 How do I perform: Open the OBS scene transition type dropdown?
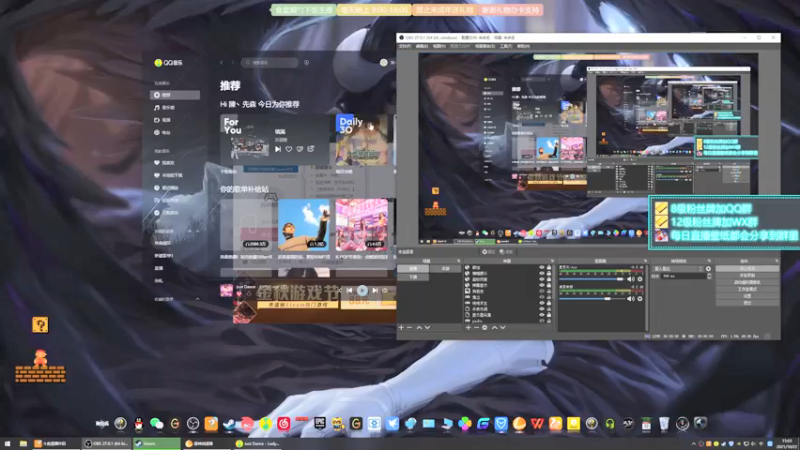678,269
